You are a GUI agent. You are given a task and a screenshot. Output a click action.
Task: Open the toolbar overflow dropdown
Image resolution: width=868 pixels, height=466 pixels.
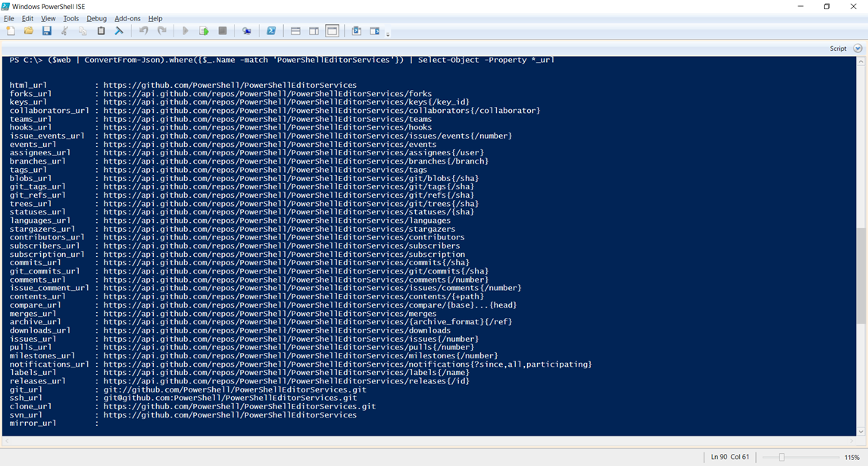(388, 33)
